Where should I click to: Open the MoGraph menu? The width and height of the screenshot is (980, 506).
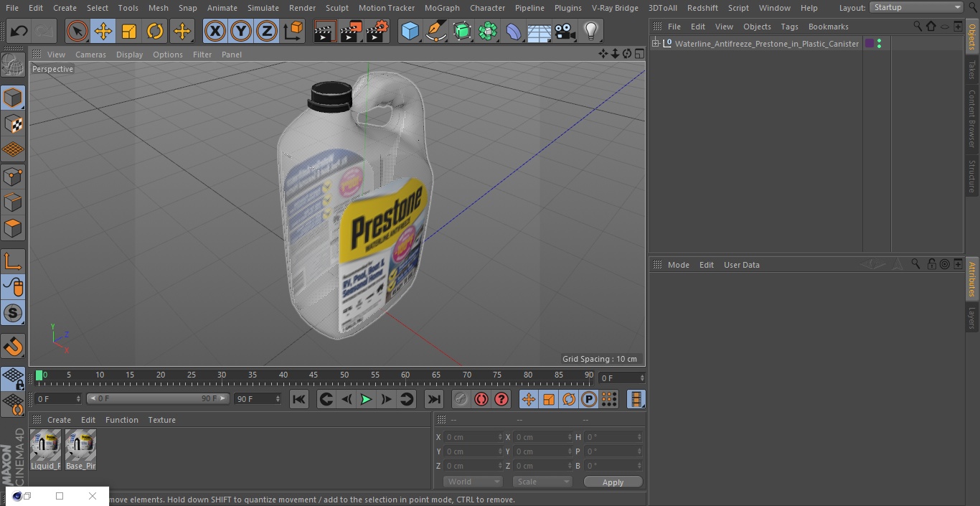(442, 7)
